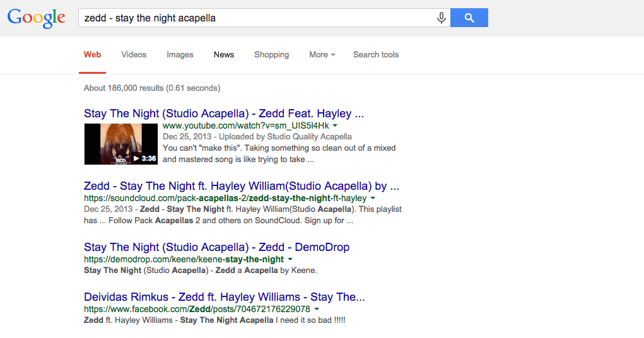Open Search tools options

[x=376, y=55]
